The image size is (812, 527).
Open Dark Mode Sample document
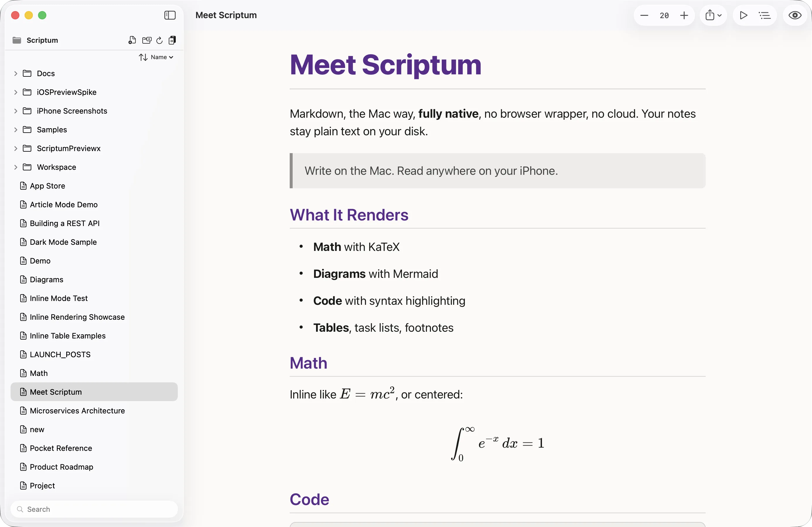tap(94, 242)
